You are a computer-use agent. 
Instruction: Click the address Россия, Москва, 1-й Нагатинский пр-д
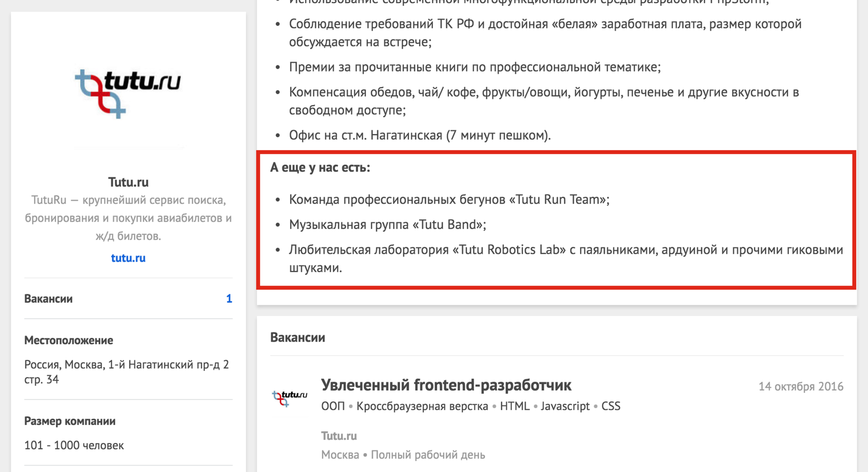[x=127, y=372]
